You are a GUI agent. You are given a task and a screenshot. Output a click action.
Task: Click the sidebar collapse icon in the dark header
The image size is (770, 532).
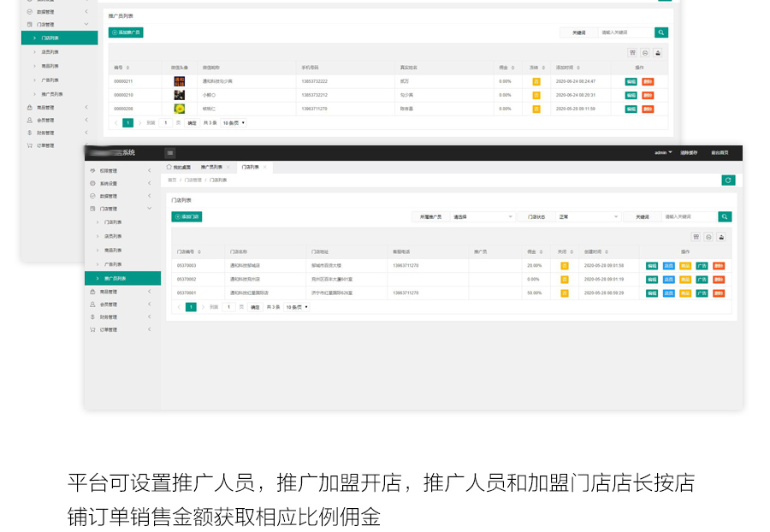[169, 152]
